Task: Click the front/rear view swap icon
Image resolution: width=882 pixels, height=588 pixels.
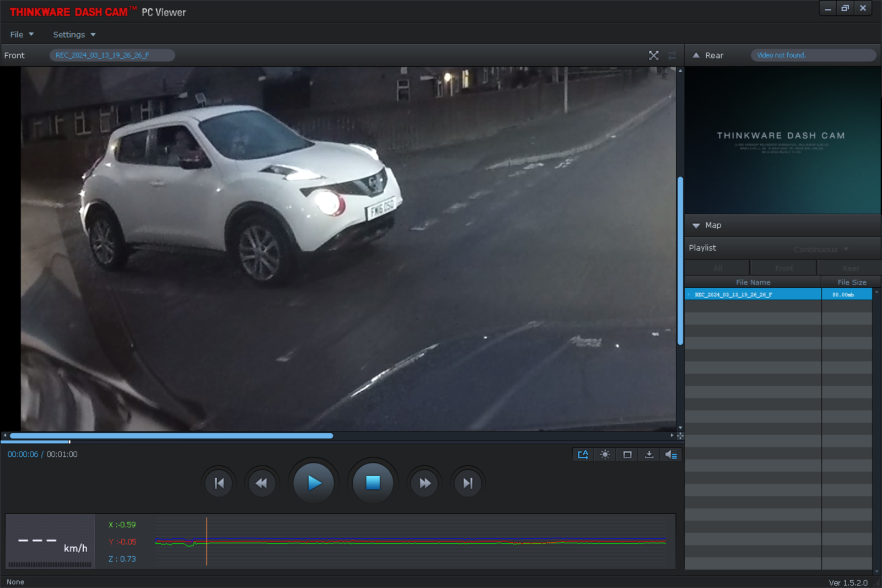Action: tap(672, 55)
